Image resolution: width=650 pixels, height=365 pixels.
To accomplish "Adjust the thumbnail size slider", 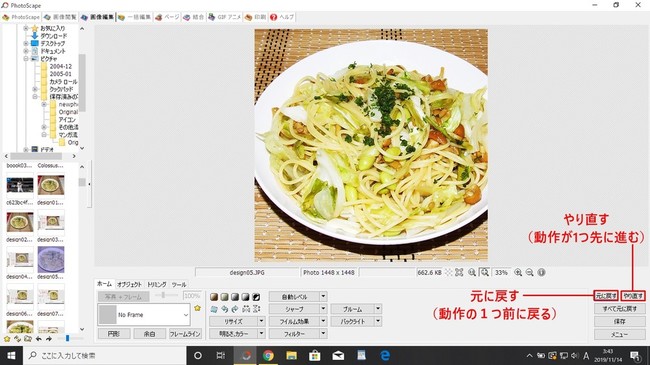I will 68,338.
